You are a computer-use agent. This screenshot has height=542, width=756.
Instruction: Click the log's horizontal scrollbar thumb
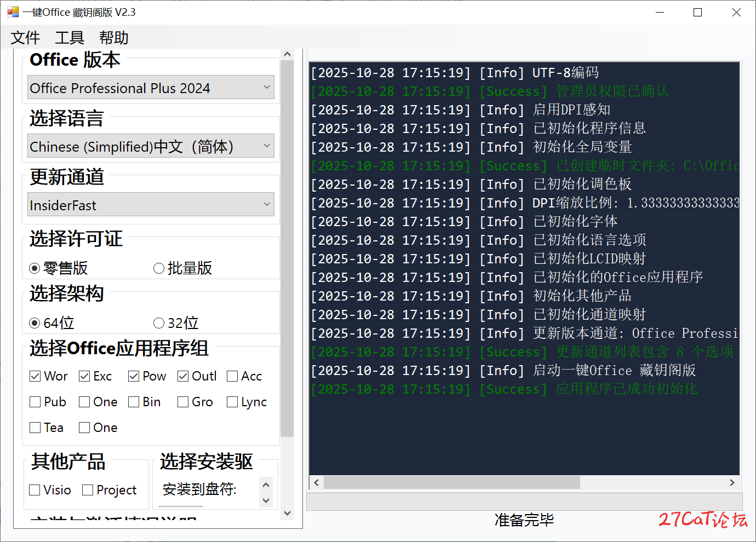click(451, 482)
